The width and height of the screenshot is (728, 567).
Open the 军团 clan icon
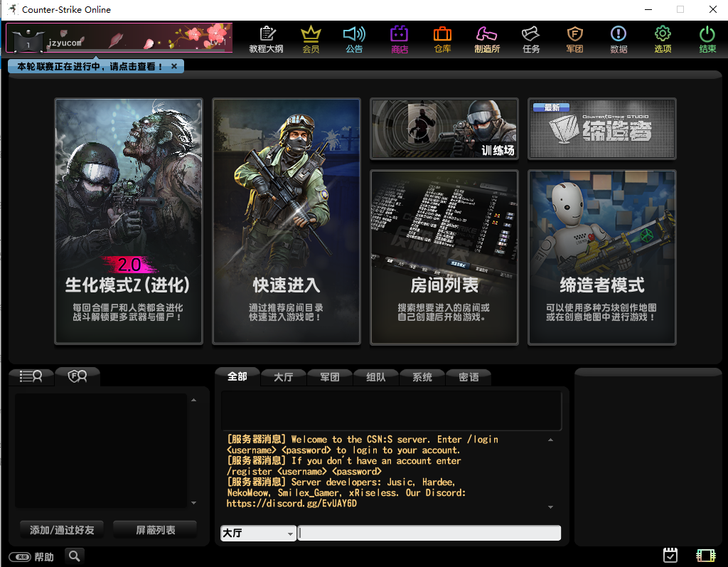pyautogui.click(x=574, y=39)
